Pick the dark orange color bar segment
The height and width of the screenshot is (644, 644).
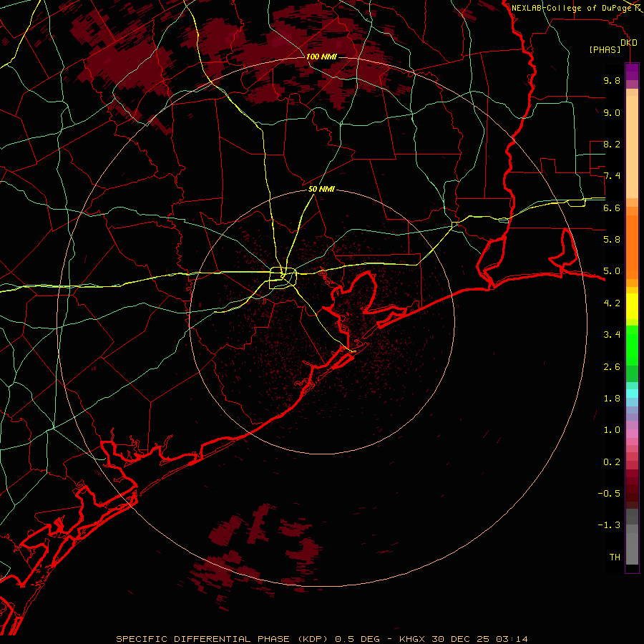632,248
